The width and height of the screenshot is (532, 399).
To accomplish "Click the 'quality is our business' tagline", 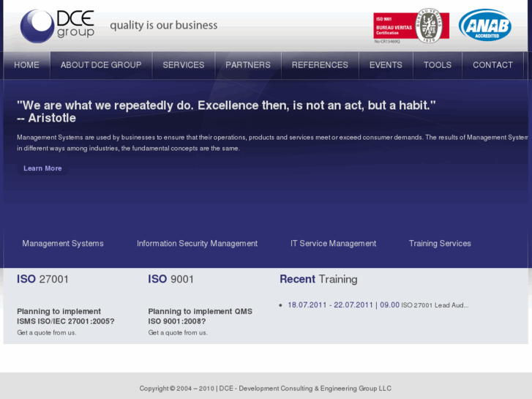I will (163, 26).
